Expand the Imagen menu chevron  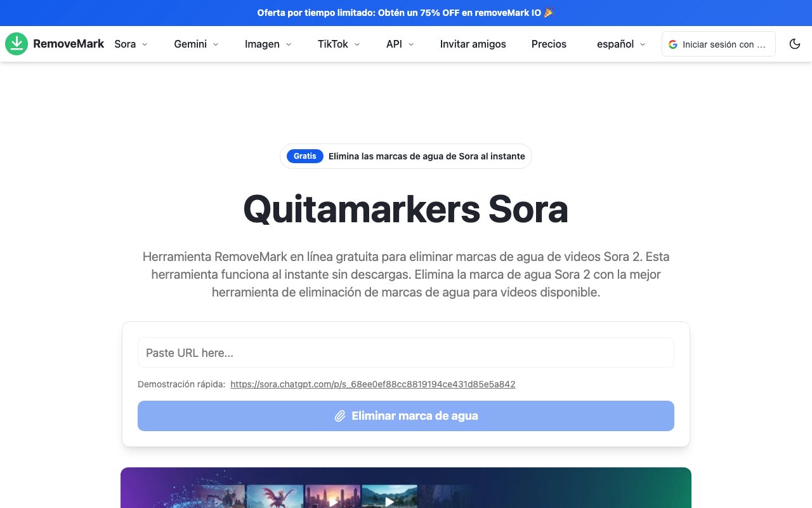click(x=289, y=44)
